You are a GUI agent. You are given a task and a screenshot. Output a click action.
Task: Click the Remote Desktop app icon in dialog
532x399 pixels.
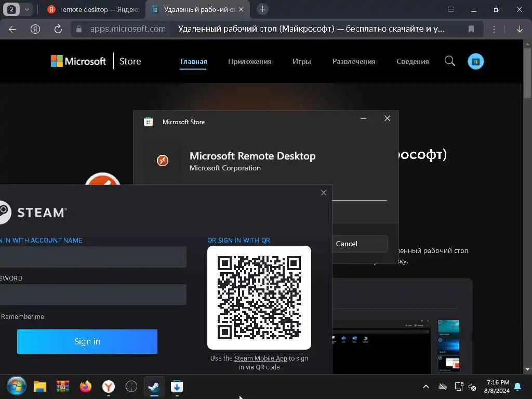(x=163, y=161)
